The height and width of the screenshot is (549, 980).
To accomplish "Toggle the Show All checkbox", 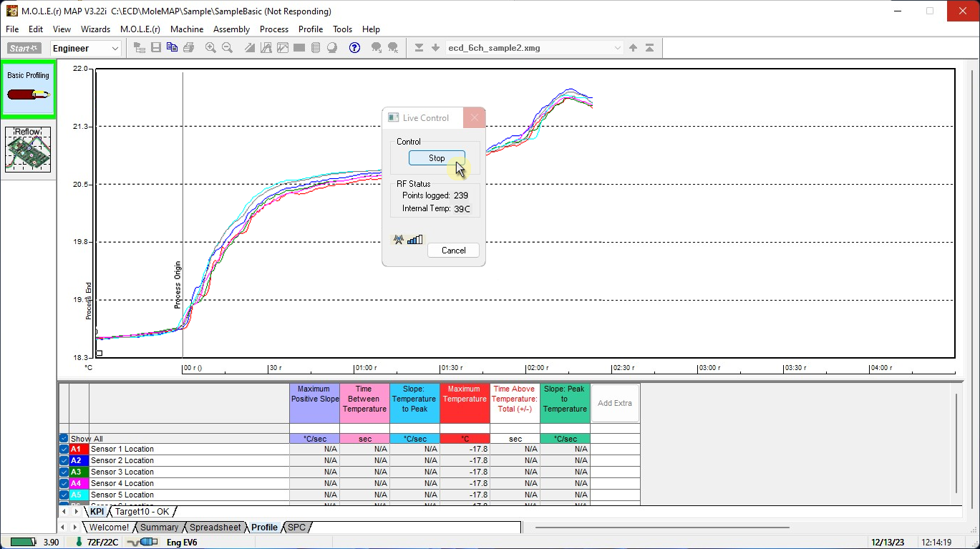I will coord(64,439).
